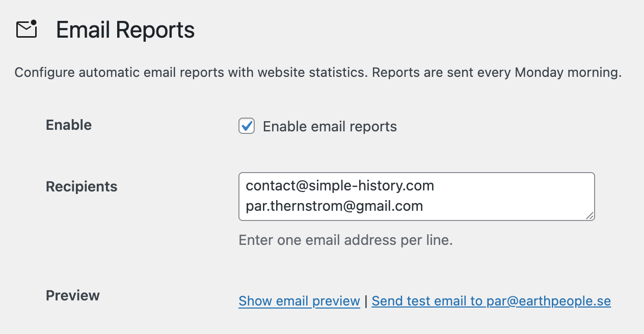Click the Recipients row label
This screenshot has width=644, height=334.
tap(82, 187)
